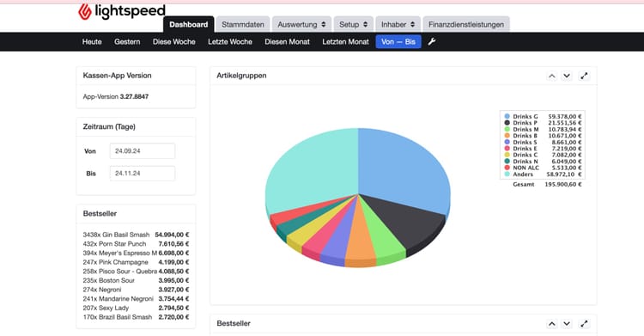Click the Bis date field
The image size is (644, 336).
click(x=142, y=173)
